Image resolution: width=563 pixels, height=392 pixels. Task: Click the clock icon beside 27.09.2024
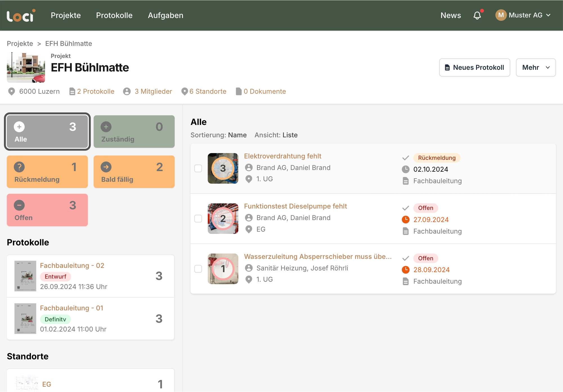point(406,220)
